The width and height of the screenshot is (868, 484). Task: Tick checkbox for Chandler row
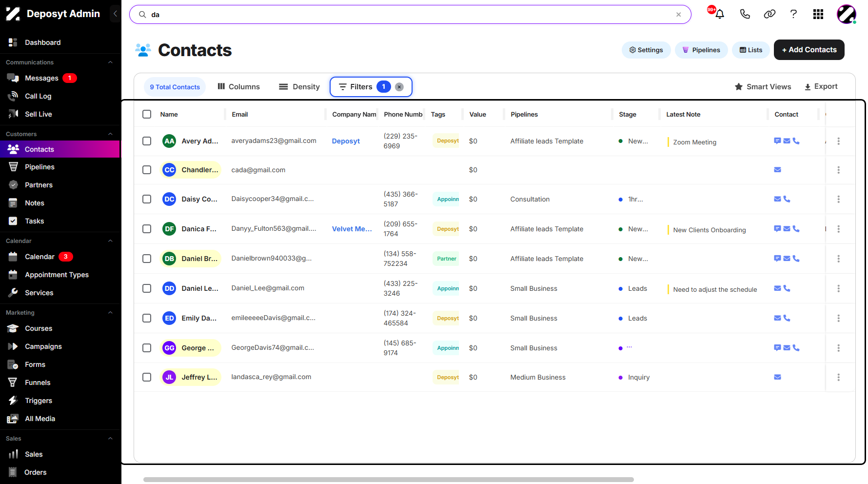[x=147, y=170]
